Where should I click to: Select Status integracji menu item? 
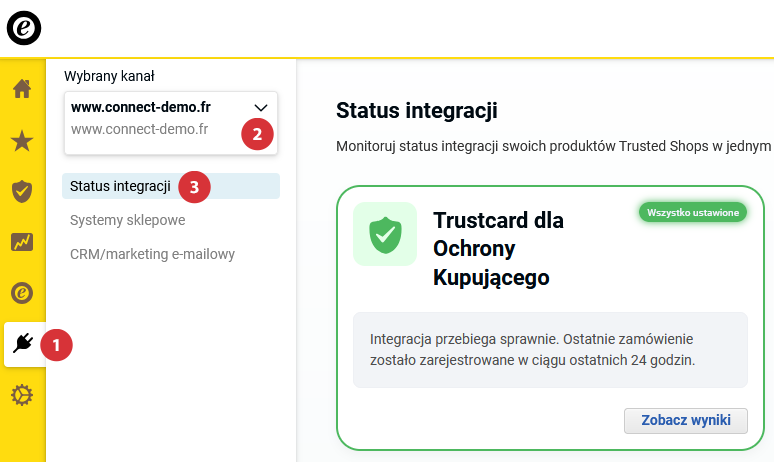[x=120, y=186]
